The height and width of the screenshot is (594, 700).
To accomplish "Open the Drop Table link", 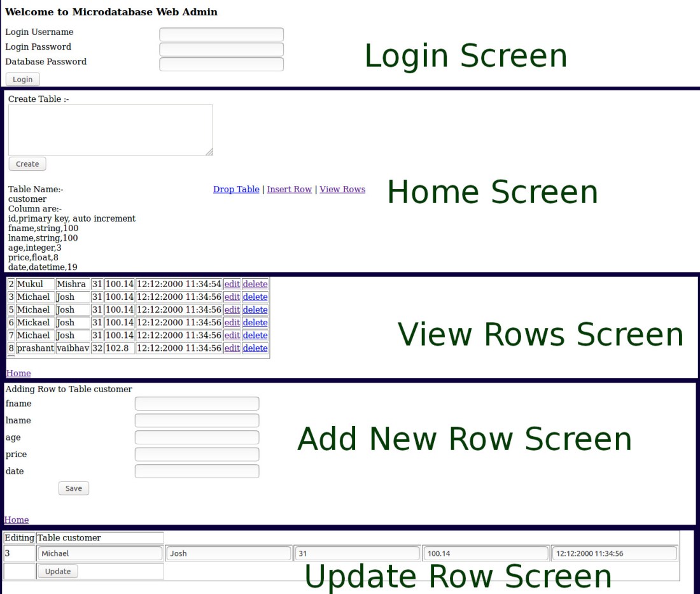I will tap(236, 189).
